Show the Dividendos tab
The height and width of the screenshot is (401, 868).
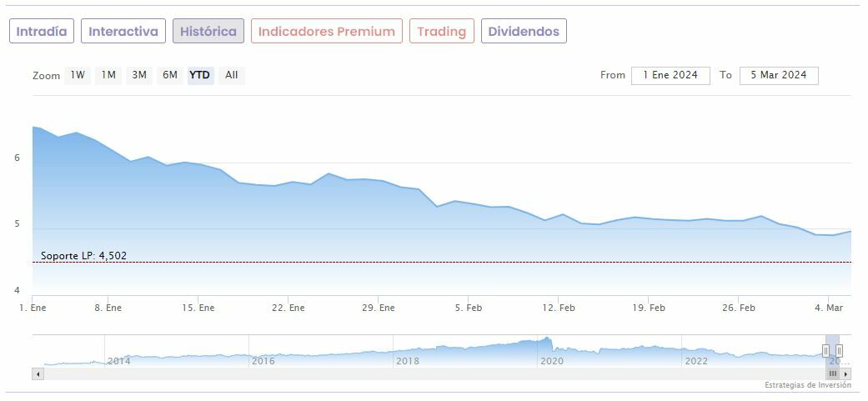point(524,32)
